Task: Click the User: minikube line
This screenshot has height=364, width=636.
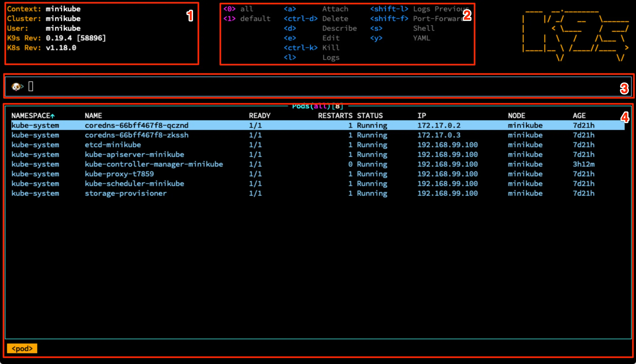Action: click(x=44, y=28)
